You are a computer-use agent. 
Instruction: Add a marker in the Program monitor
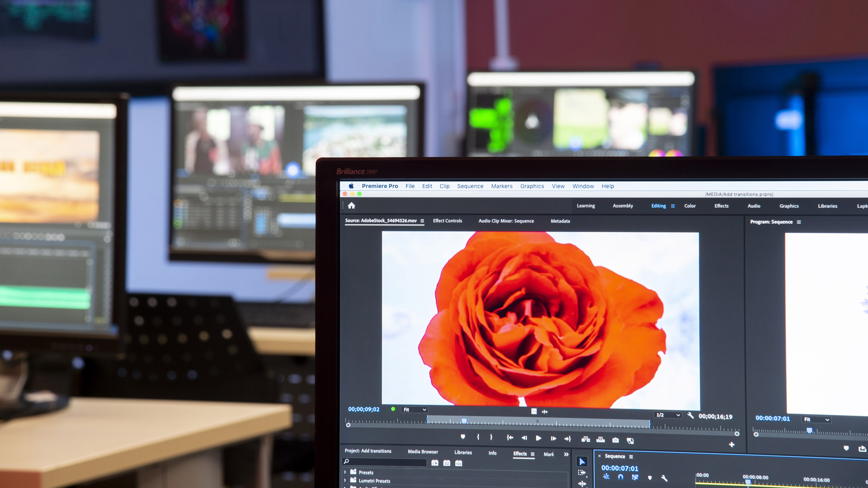click(x=846, y=448)
